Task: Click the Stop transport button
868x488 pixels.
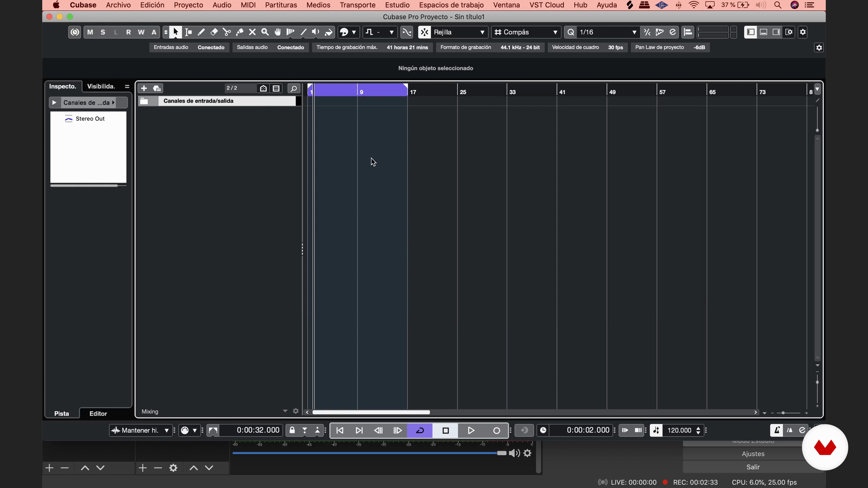Action: pos(446,430)
